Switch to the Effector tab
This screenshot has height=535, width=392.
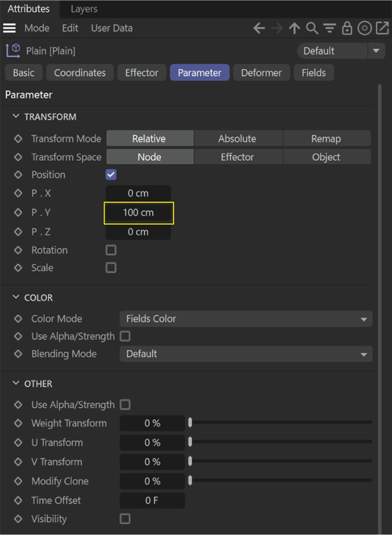tap(142, 73)
